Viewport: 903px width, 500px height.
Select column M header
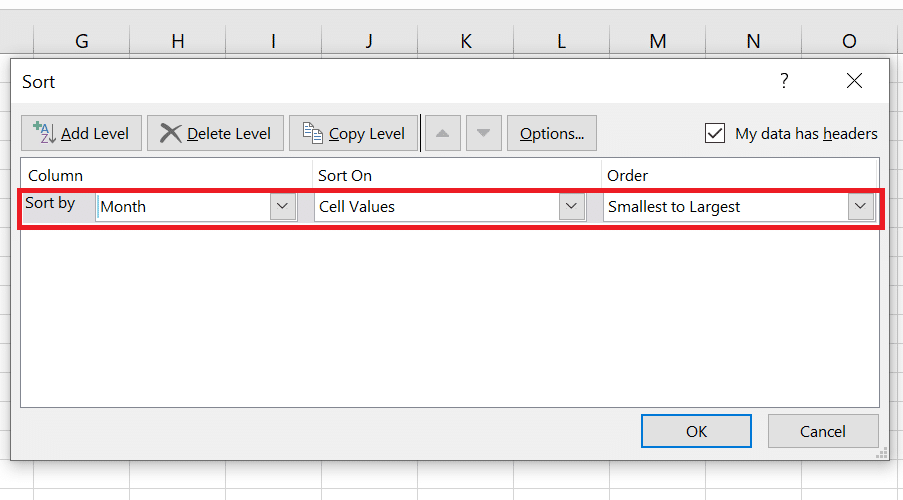[658, 41]
